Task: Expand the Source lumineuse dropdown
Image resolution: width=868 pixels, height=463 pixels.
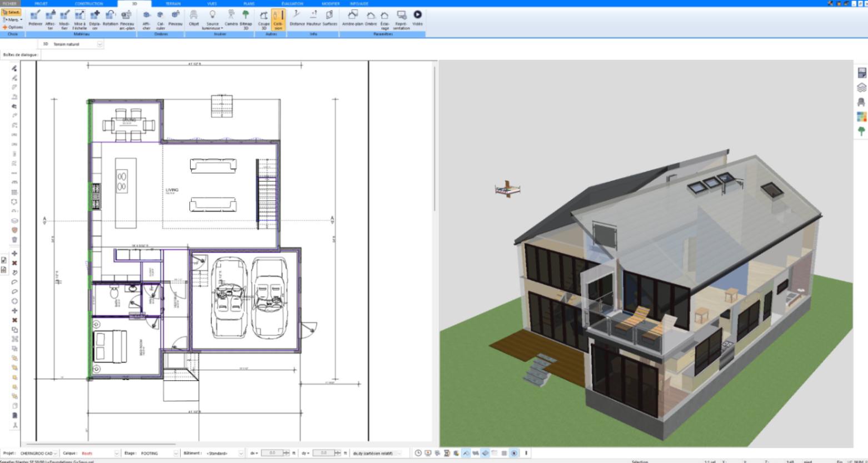Action: tap(212, 19)
